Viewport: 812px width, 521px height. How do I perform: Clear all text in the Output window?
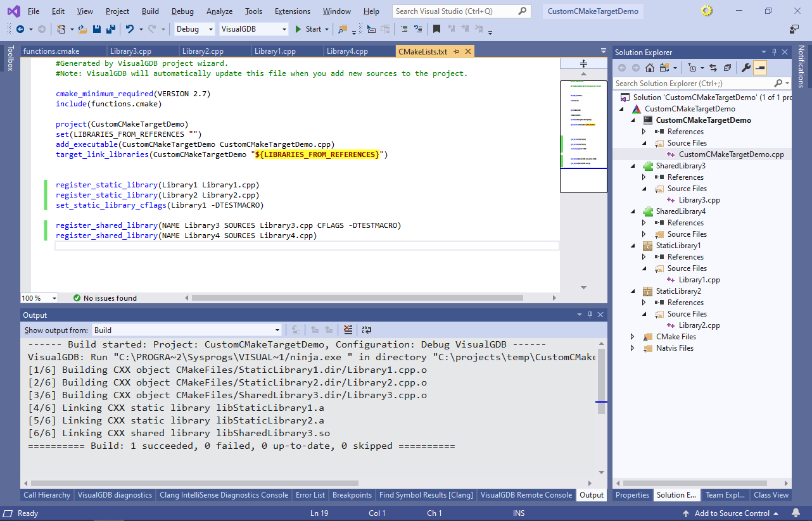[x=348, y=330]
